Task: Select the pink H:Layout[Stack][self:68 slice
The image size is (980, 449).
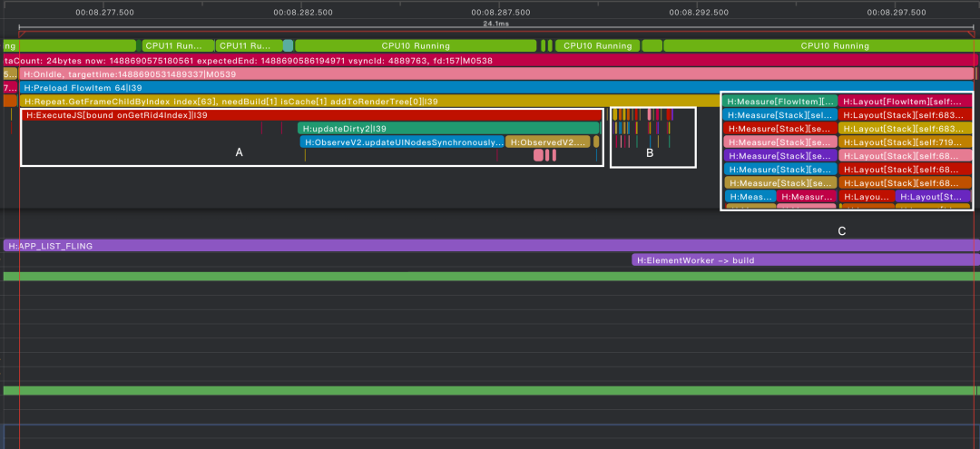Action: coord(905,155)
